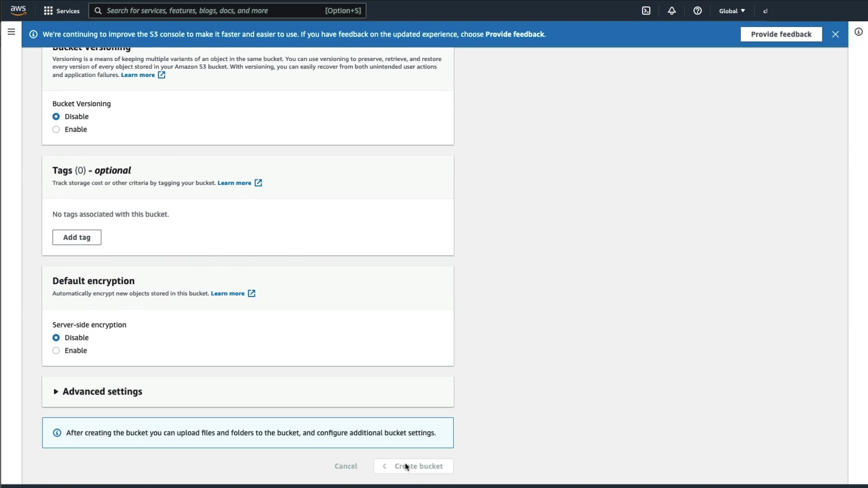Viewport: 868px width, 488px height.
Task: Enable Server-side encryption radio option
Action: 56,351
